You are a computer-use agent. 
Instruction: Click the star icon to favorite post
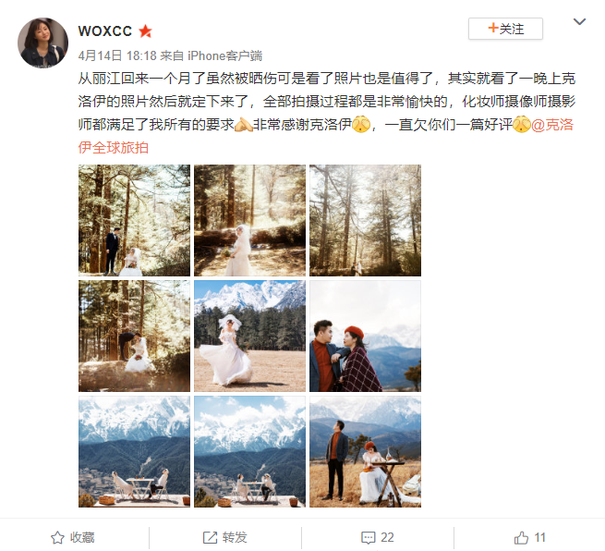point(57,537)
